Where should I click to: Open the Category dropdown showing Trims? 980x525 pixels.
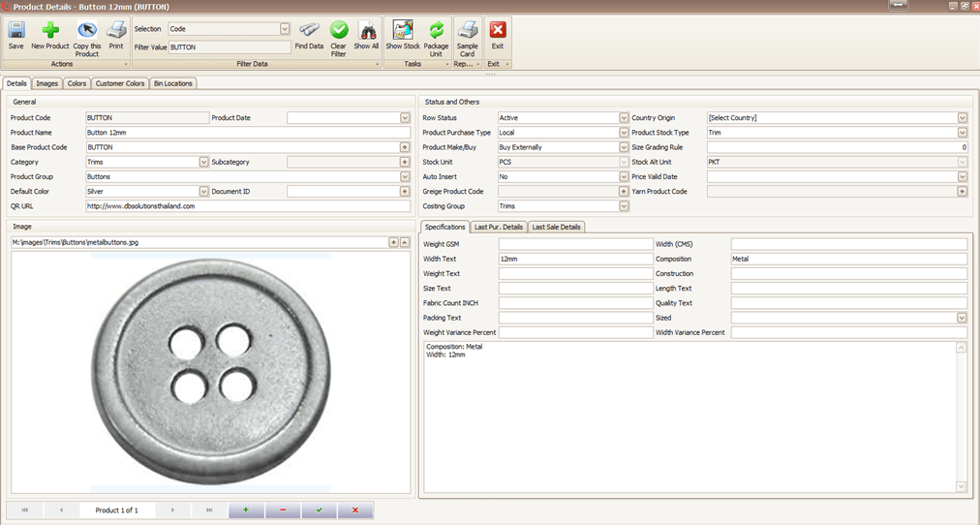click(x=203, y=163)
